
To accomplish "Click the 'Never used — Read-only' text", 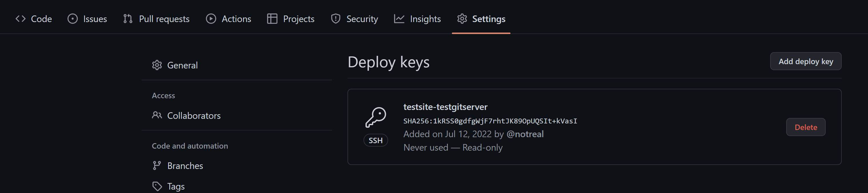I will point(453,148).
